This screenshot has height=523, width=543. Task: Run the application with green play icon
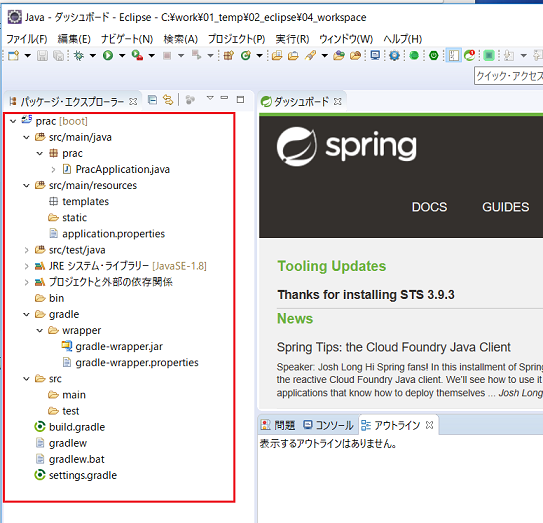coord(108,55)
